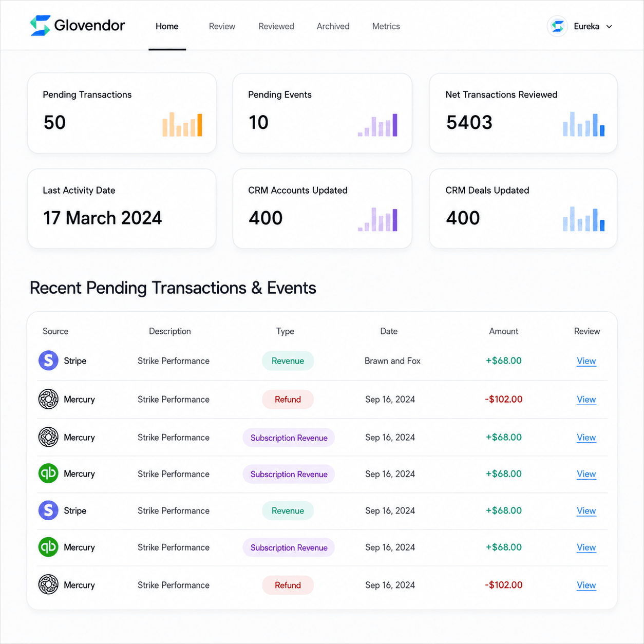
Task: Select the Pending Events card title
Action: (280, 94)
